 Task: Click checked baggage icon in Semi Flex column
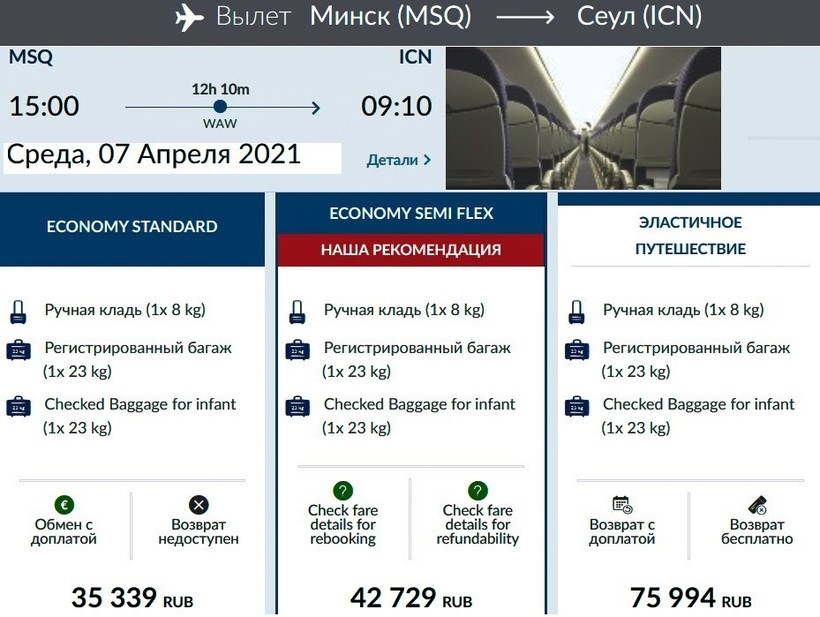(297, 350)
